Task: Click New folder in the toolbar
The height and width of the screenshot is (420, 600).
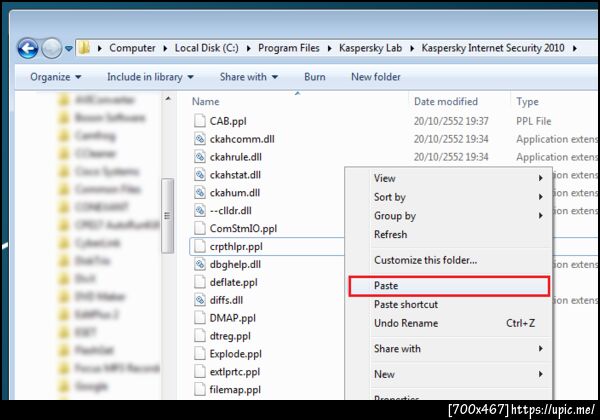Action: coord(376,77)
